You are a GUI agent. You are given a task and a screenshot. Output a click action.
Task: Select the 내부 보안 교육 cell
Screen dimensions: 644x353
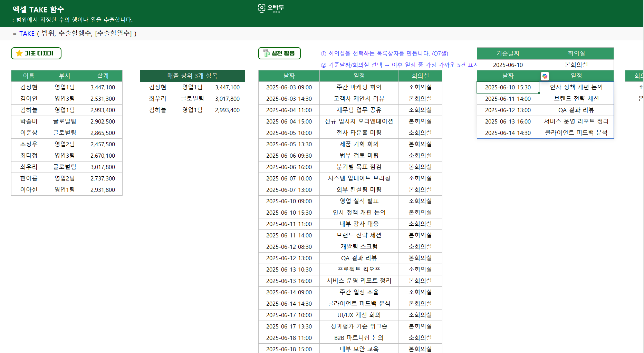[359, 349]
